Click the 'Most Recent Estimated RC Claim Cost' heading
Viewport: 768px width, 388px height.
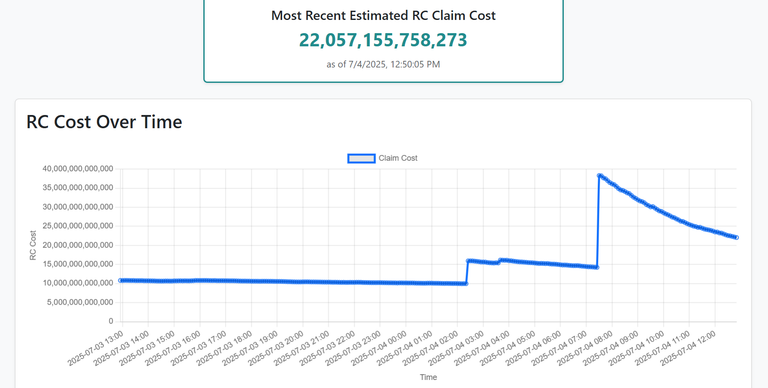[383, 16]
